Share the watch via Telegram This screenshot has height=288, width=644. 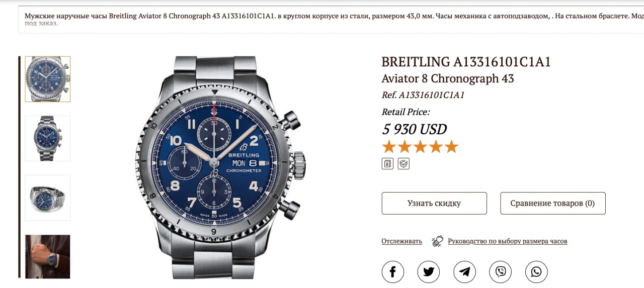(x=464, y=272)
